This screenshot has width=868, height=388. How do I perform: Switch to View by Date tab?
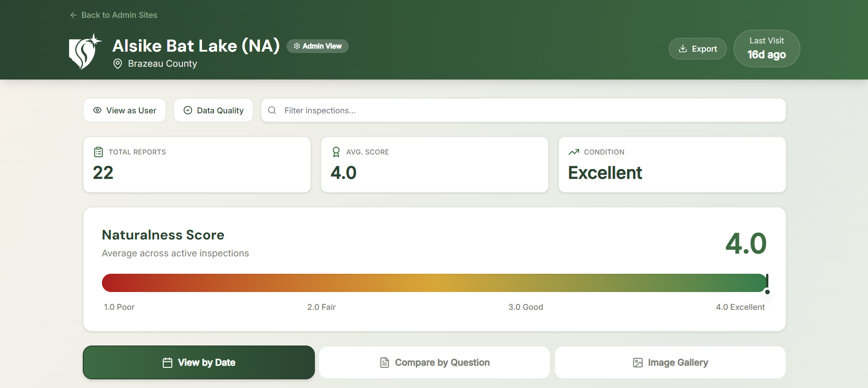coord(199,362)
